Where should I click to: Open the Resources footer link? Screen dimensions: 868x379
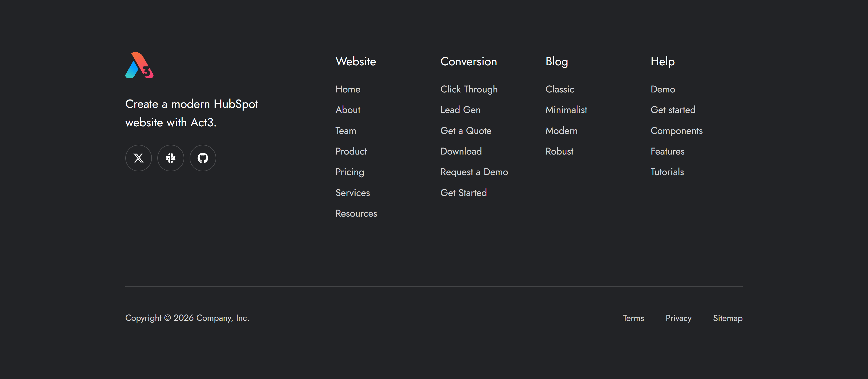pyautogui.click(x=356, y=214)
